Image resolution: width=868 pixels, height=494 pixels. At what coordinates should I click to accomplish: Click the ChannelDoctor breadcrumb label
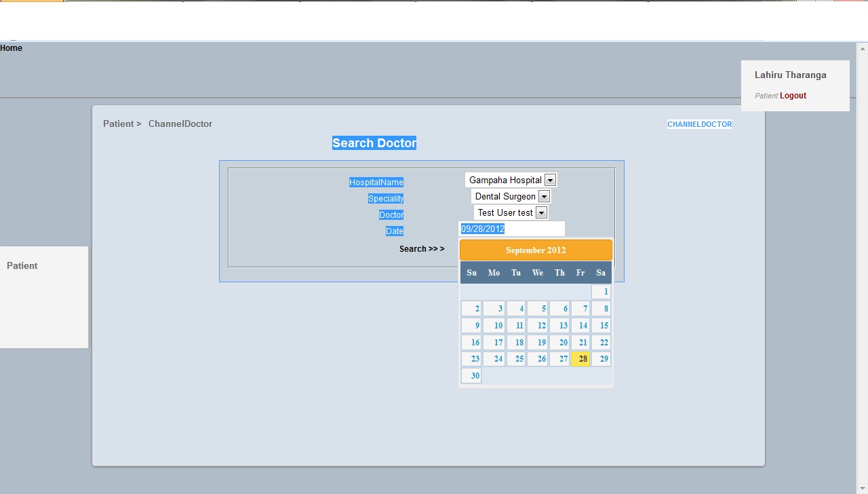(x=180, y=123)
